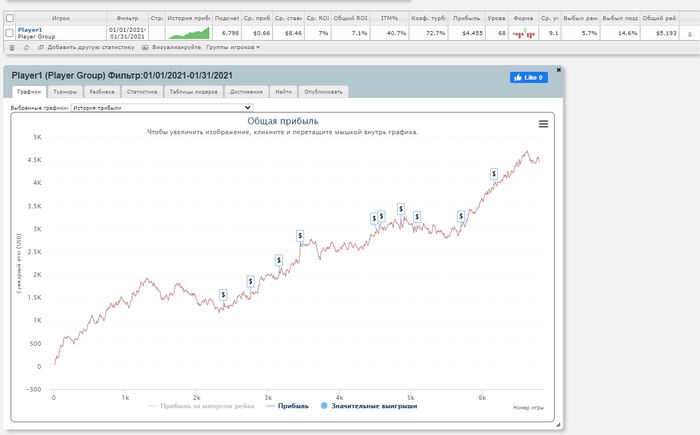Sort by the Фильтр column header
The image size is (700, 435).
127,18
